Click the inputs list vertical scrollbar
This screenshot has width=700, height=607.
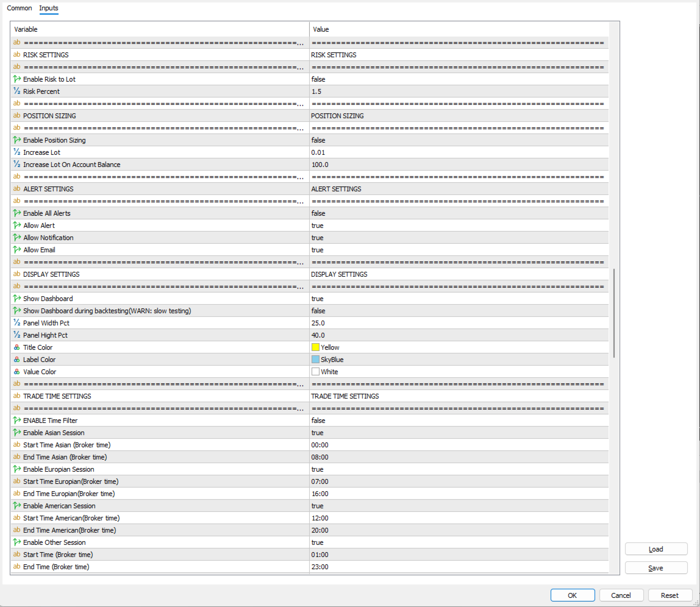click(x=614, y=313)
